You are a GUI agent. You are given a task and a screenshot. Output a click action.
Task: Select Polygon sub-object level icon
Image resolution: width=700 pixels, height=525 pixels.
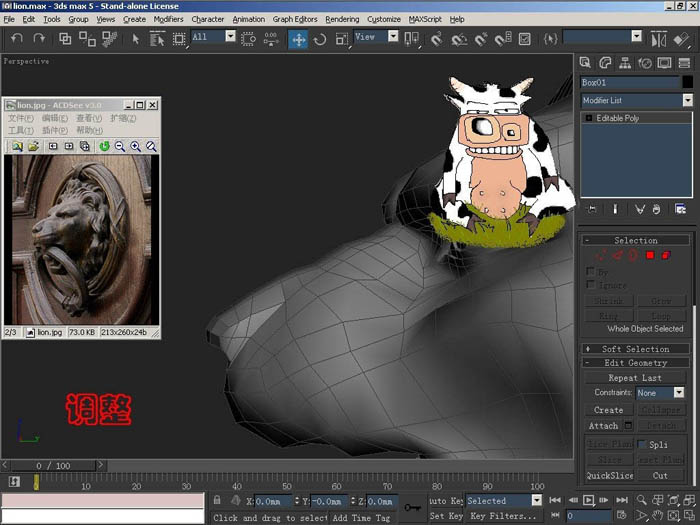click(650, 255)
